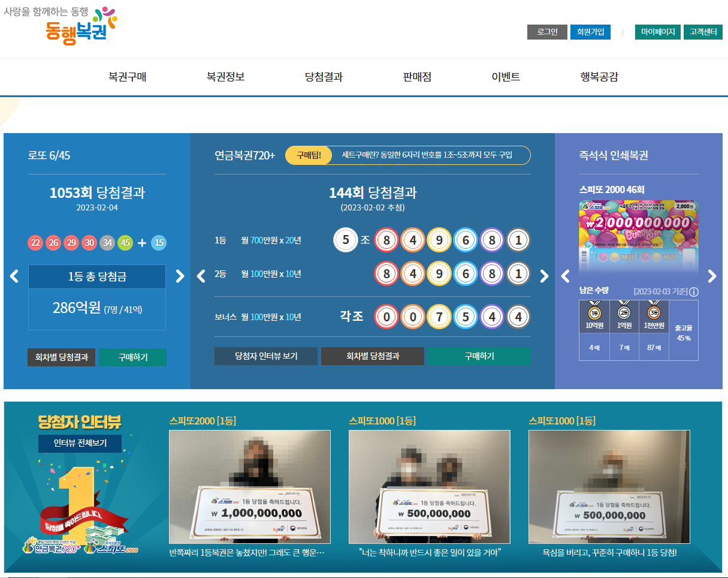Open 고객센터
The image size is (728, 578).
coord(703,32)
